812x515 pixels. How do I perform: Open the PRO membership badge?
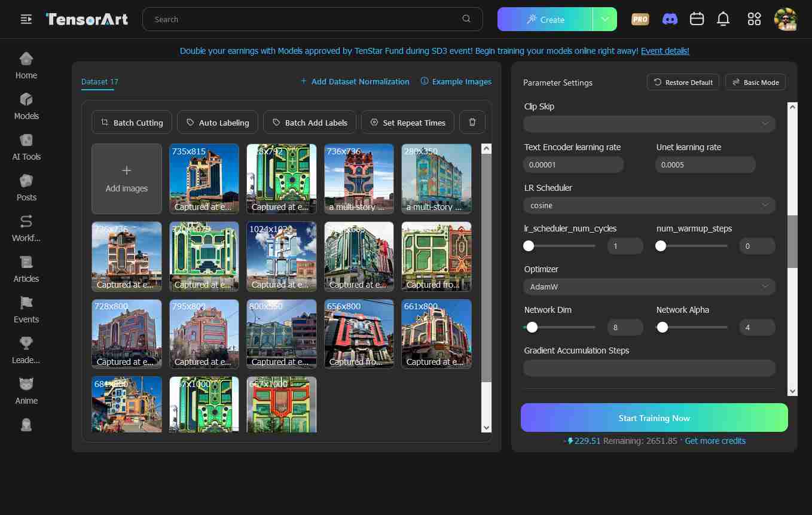point(640,19)
